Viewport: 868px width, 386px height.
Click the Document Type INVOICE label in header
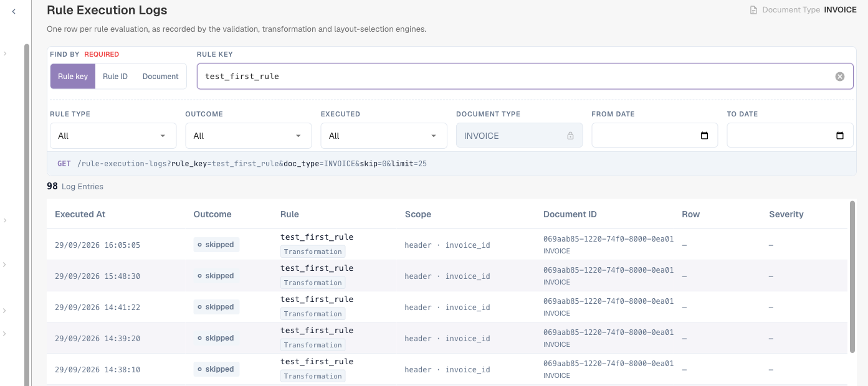[x=803, y=10]
